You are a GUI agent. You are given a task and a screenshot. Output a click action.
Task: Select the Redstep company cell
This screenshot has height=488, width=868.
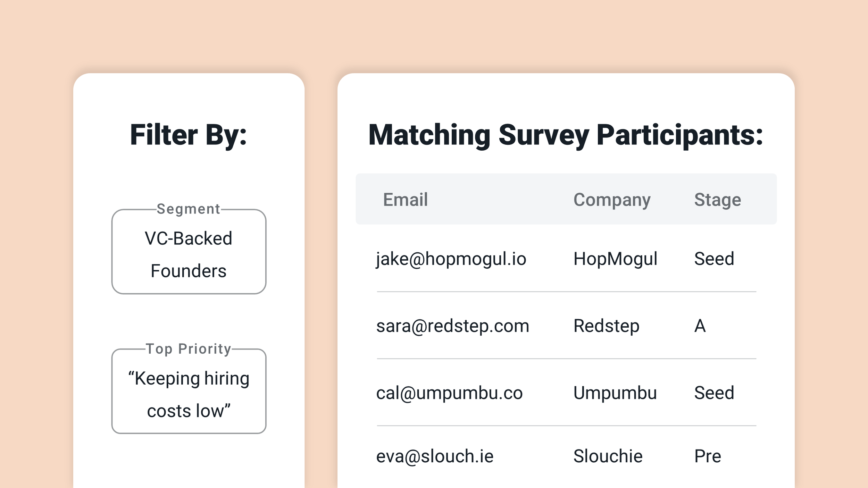click(x=606, y=326)
